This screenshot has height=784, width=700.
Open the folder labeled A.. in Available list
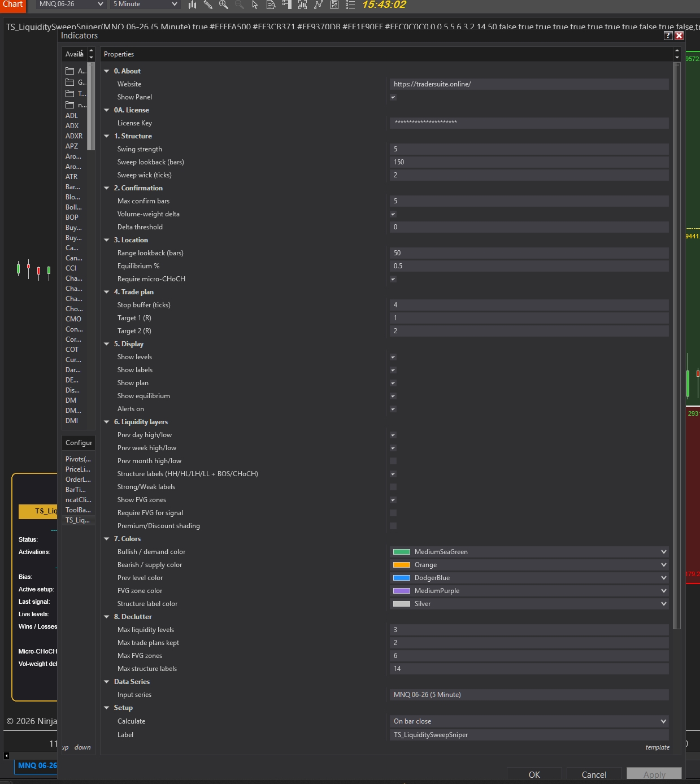coord(76,71)
